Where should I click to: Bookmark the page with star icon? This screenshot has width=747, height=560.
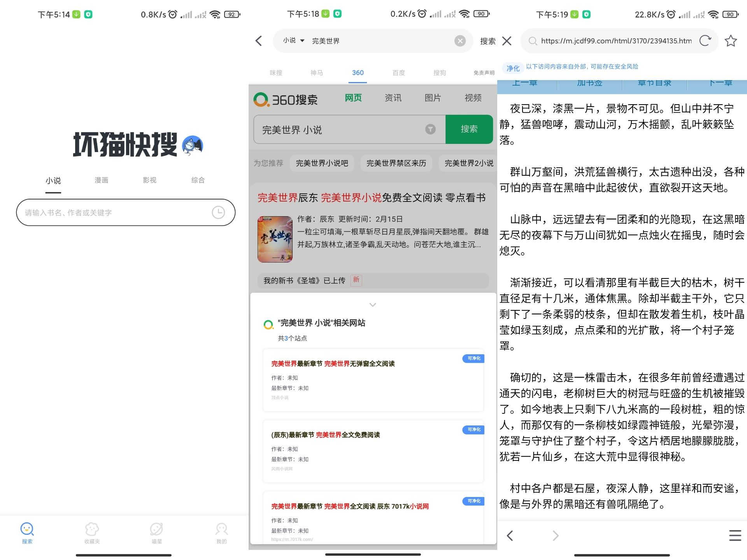pyautogui.click(x=731, y=40)
